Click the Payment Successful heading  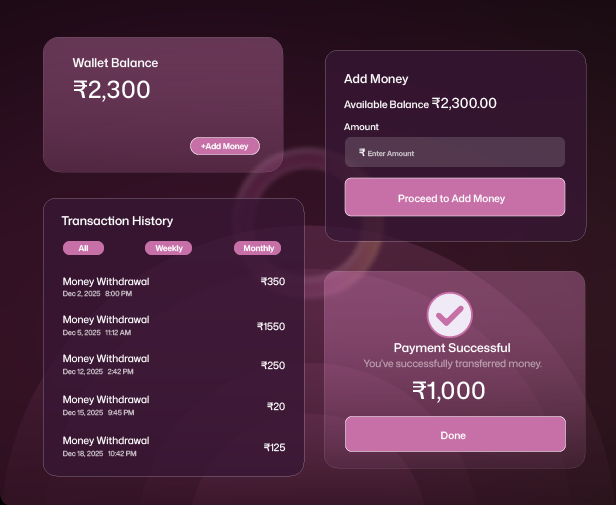(452, 348)
